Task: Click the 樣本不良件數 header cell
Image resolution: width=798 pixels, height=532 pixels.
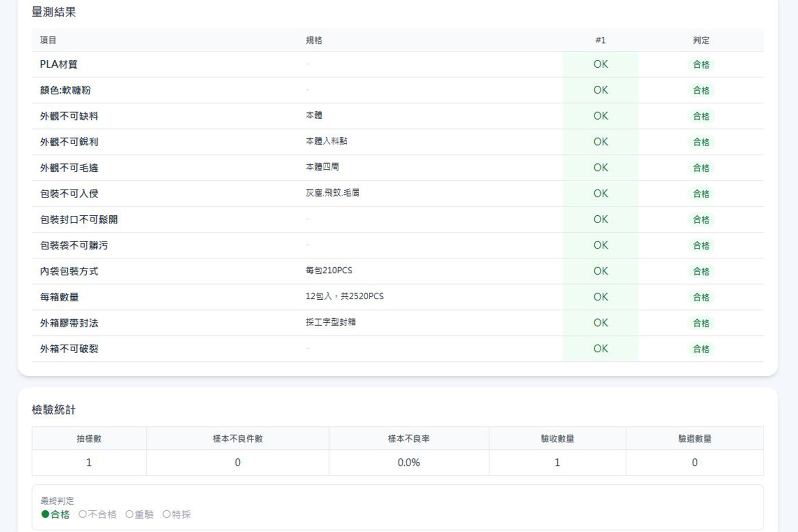Action: point(238,438)
